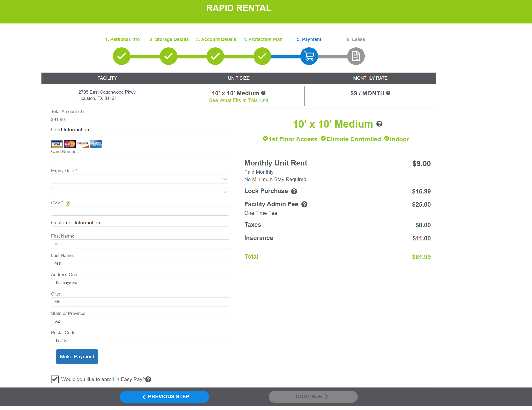This screenshot has width=532, height=410.
Task: Uncheck the Easy Pay enrollment checkbox
Action: click(x=55, y=379)
